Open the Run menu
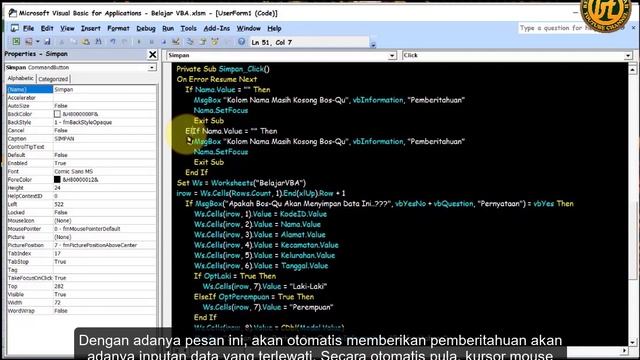640x360 pixels. (168, 28)
